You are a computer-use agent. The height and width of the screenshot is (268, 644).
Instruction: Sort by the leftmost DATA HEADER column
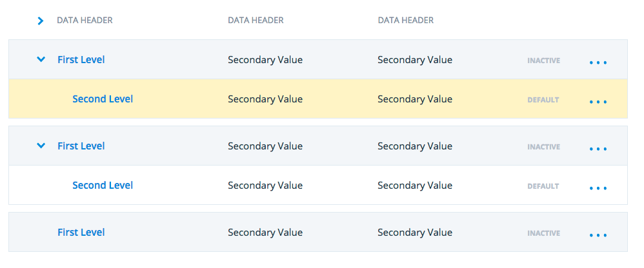tap(85, 21)
